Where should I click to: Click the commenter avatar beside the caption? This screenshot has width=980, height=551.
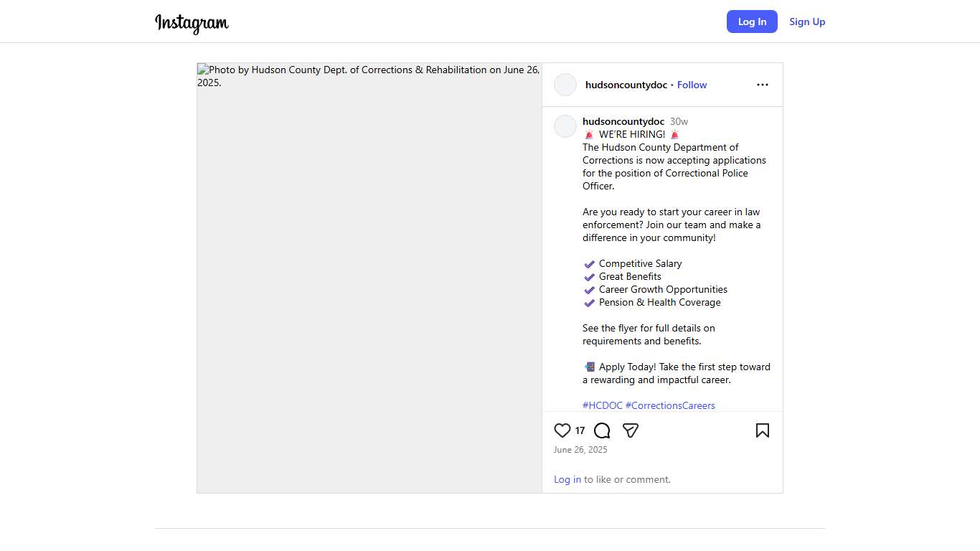tap(565, 126)
